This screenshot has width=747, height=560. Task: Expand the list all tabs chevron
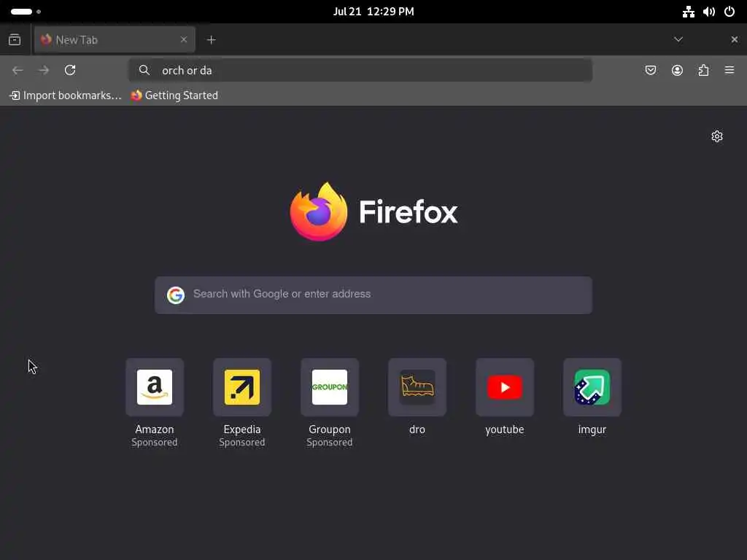(x=678, y=39)
